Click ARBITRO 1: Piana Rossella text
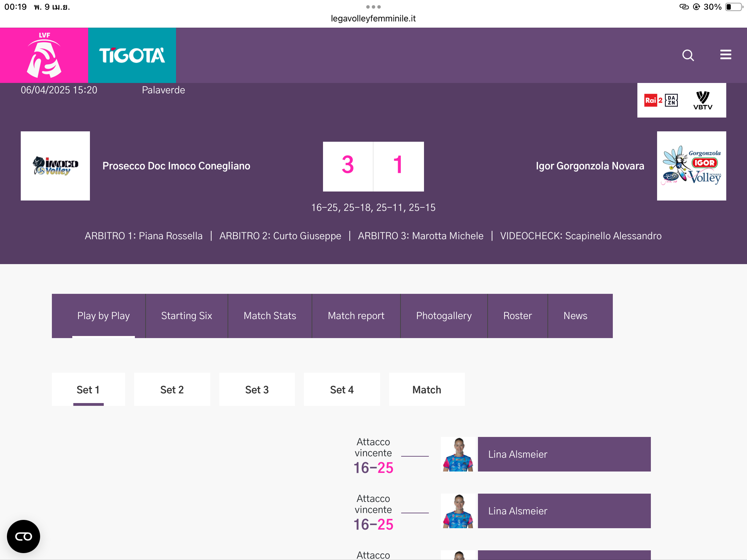 click(144, 236)
